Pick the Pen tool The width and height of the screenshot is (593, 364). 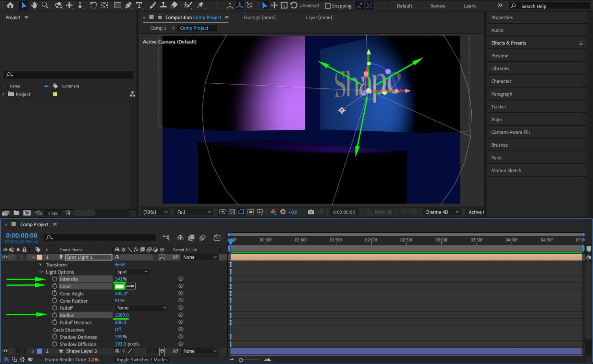(x=128, y=5)
